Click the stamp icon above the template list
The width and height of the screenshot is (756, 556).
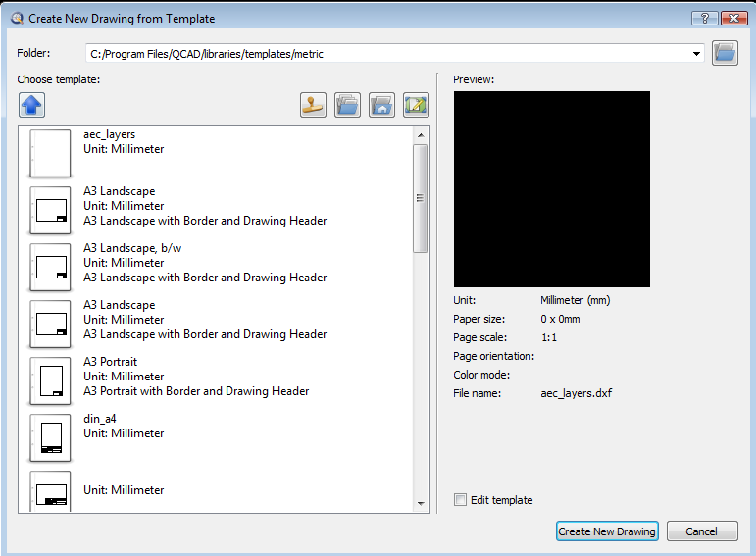coord(314,105)
